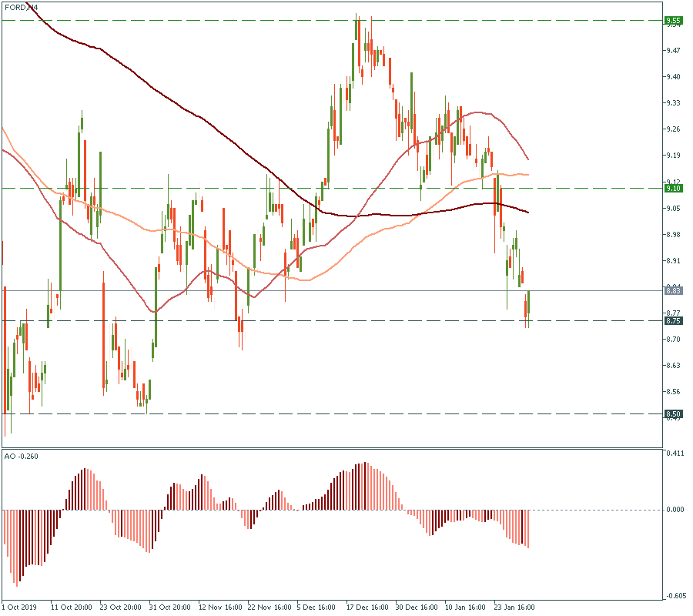Select the current price 8.83 tag

[x=672, y=290]
